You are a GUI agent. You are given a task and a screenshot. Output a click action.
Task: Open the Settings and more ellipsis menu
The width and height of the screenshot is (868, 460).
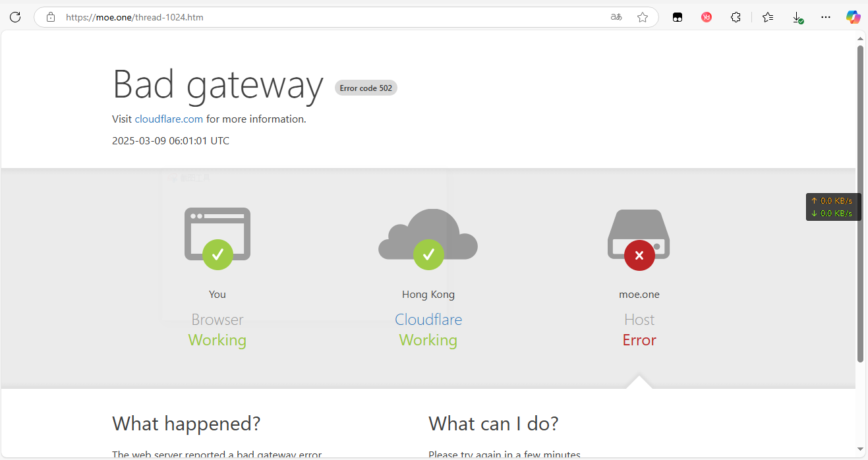(x=826, y=17)
